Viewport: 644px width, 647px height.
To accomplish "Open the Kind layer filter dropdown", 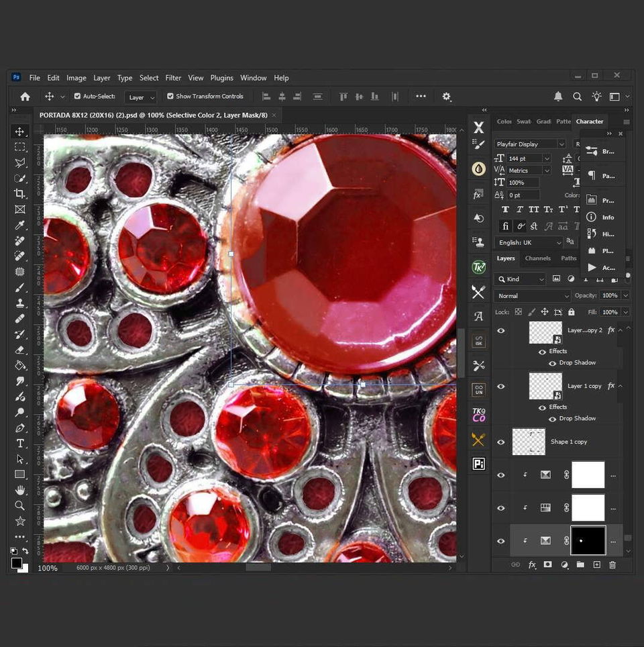I will pos(520,279).
